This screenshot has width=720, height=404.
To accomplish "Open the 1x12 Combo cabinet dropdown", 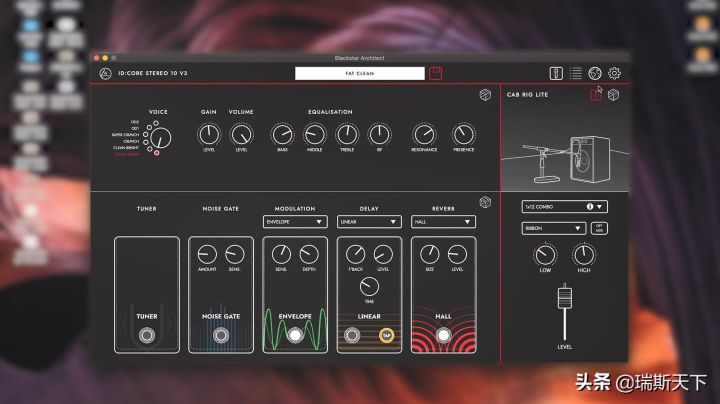I will click(564, 207).
